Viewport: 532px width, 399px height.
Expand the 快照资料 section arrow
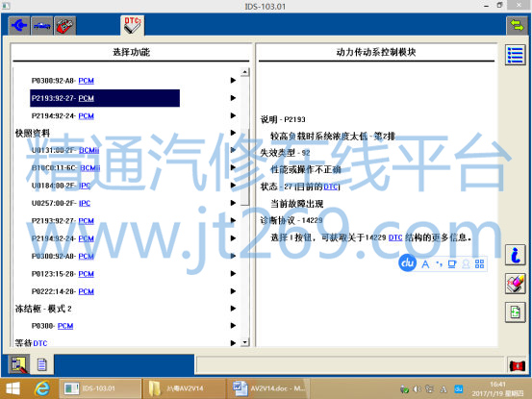point(233,133)
